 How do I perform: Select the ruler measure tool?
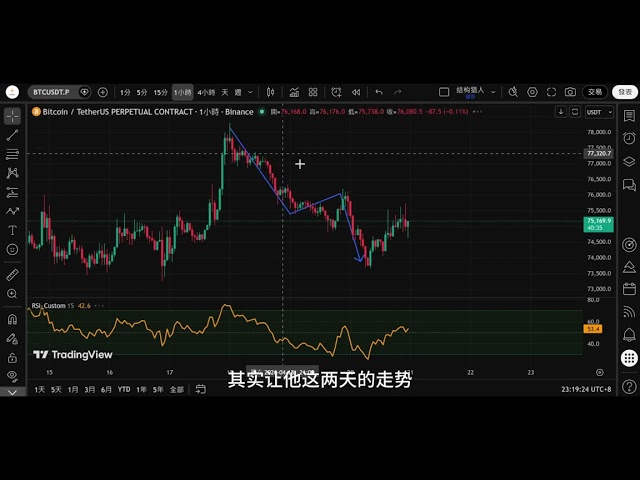[12, 273]
